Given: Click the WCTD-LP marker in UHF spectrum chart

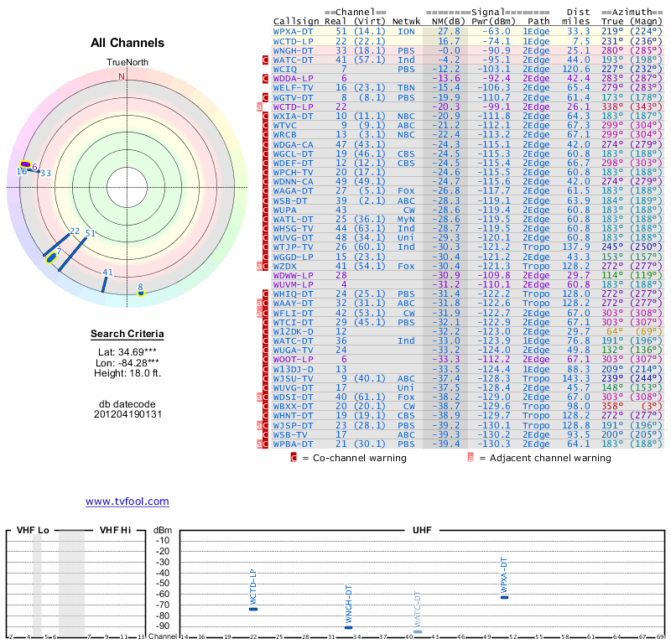Looking at the screenshot, I should (253, 609).
